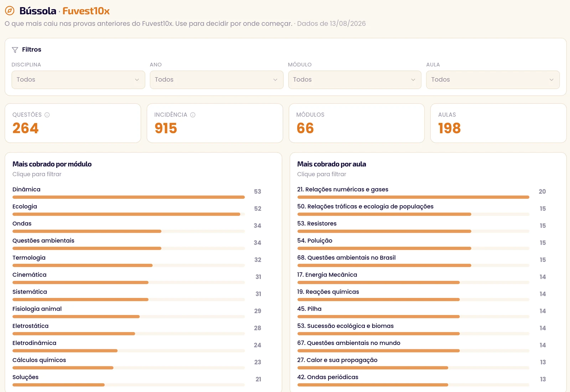Filter by the Ecologia module
The image size is (570, 392).
tap(137, 209)
